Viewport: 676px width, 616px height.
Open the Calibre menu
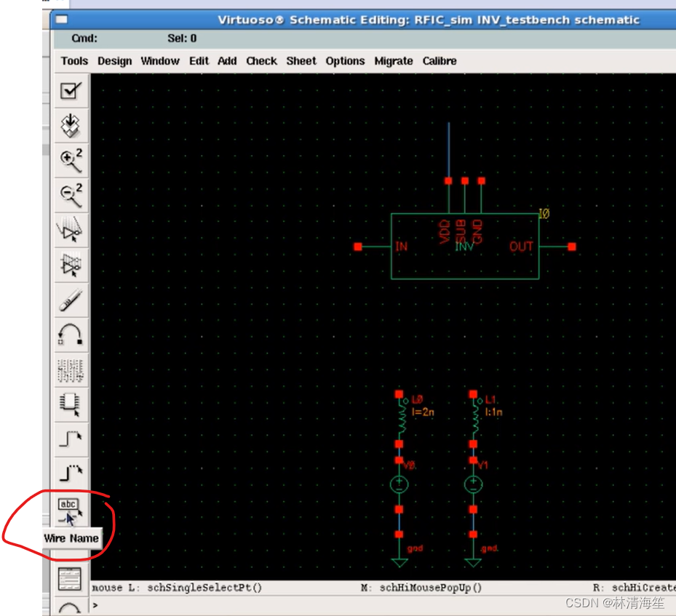pos(440,61)
